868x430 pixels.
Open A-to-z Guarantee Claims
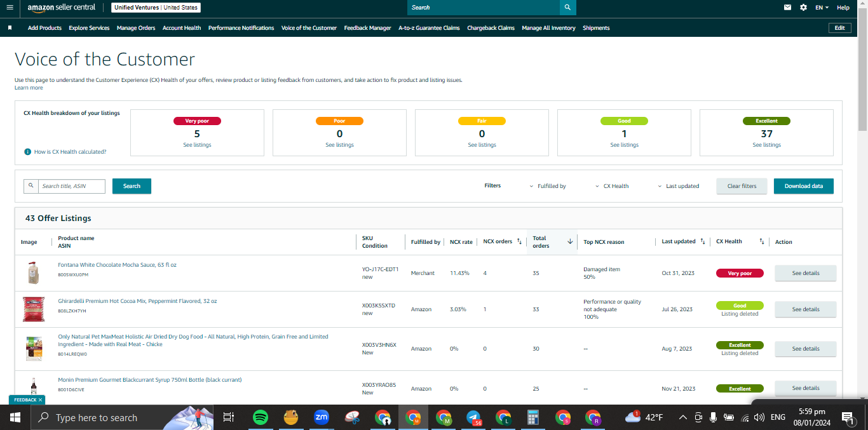point(429,28)
